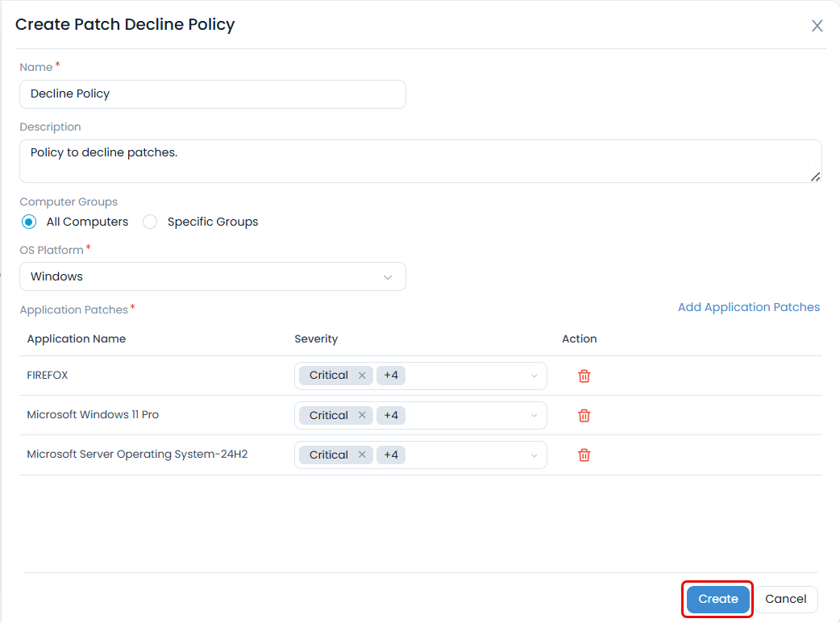
Task: Select the All Computers radio button
Action: 28,222
